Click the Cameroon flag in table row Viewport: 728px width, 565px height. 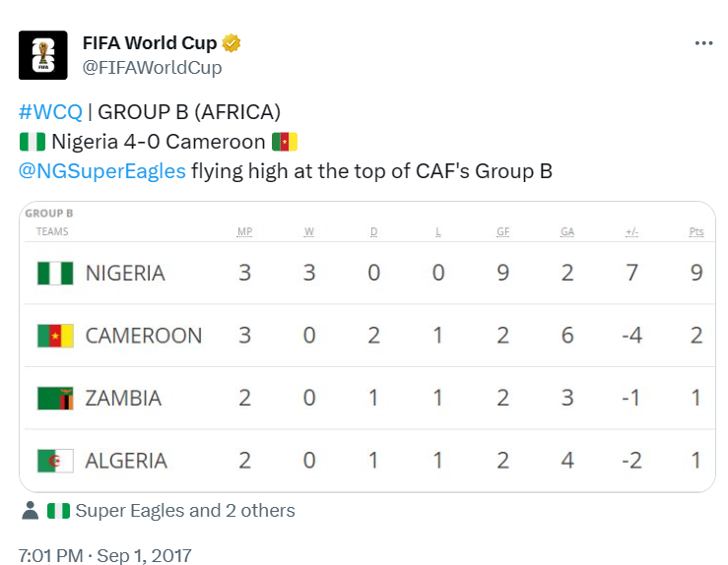[55, 336]
